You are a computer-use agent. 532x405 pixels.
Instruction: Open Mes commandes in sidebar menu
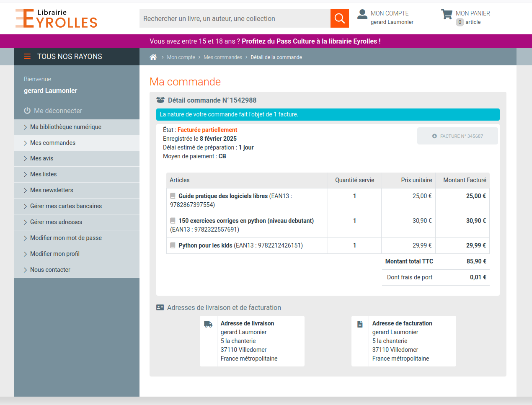tap(53, 143)
